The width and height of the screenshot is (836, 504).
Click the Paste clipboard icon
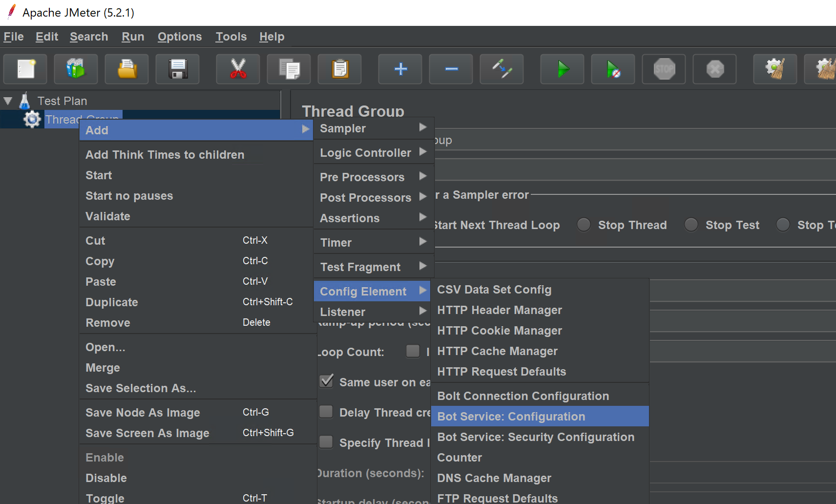(x=340, y=69)
